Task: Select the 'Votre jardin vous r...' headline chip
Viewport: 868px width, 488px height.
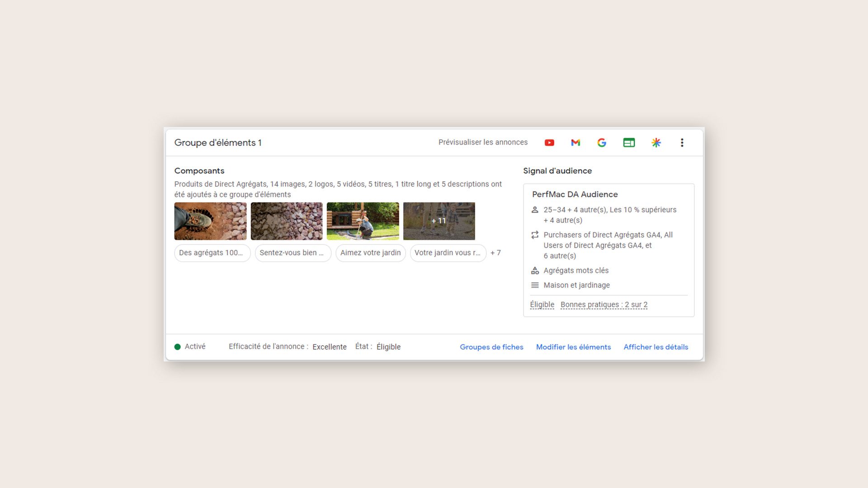Action: [448, 253]
